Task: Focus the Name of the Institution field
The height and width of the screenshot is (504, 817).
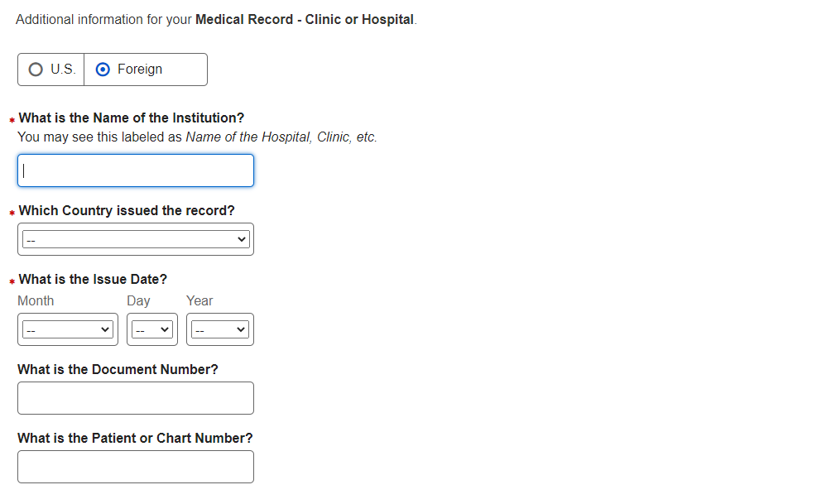Action: point(136,170)
